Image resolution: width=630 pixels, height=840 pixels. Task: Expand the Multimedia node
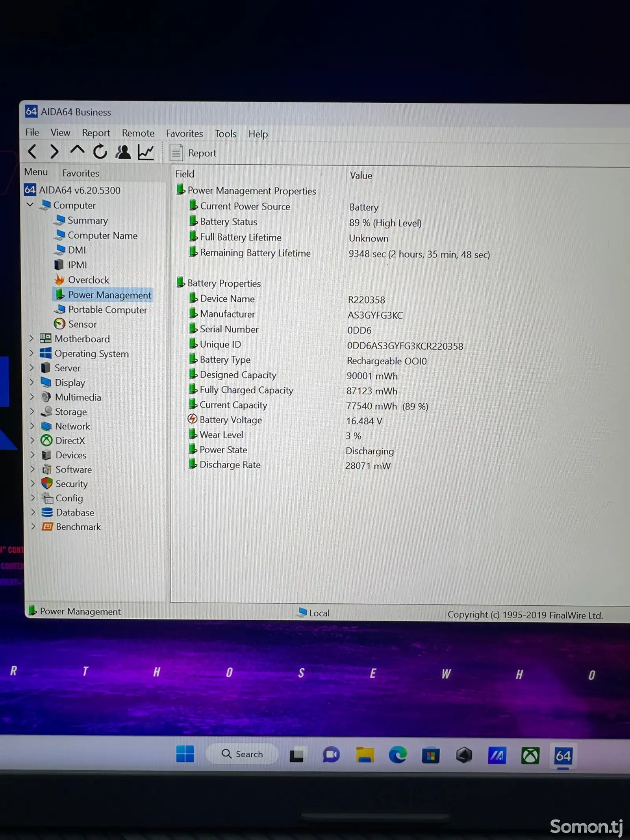(32, 397)
